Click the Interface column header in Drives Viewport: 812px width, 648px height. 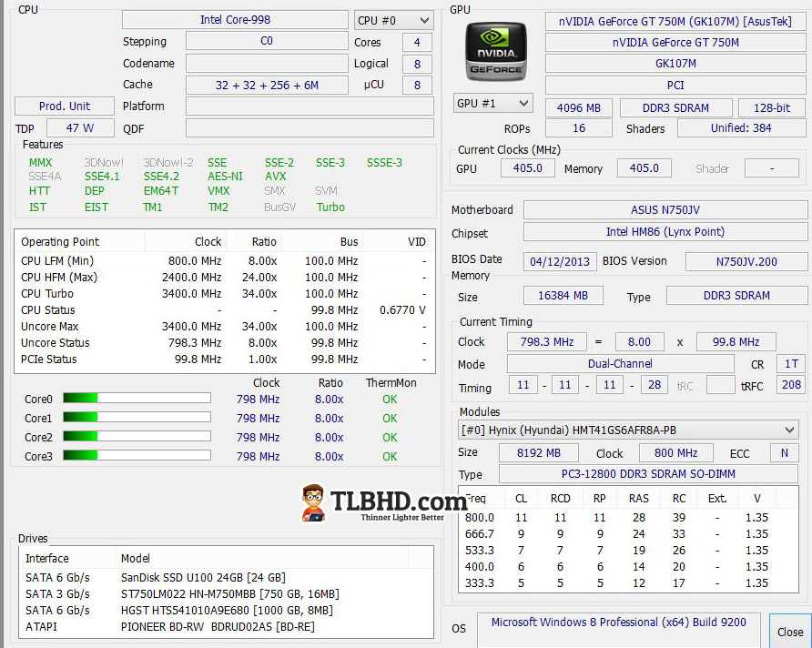point(66,559)
